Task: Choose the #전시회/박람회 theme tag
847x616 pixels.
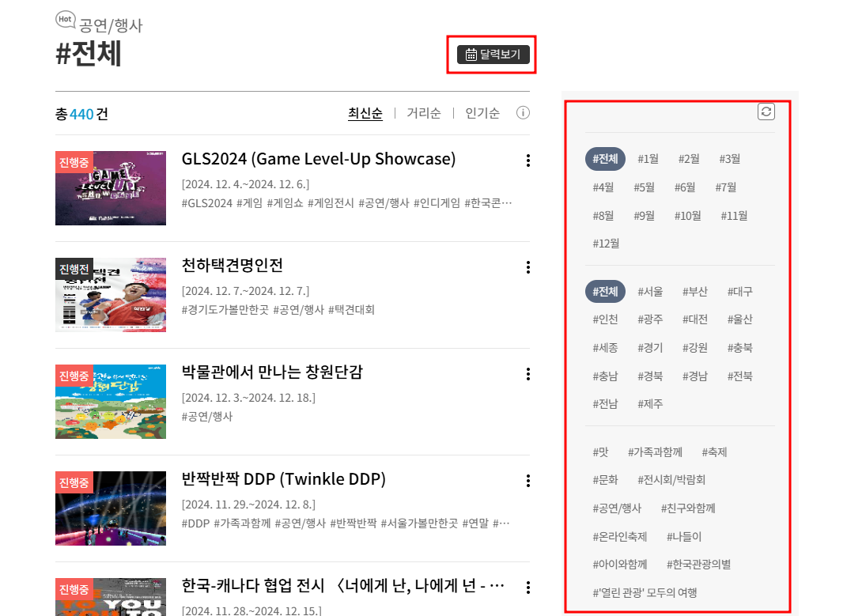Action: (x=671, y=480)
